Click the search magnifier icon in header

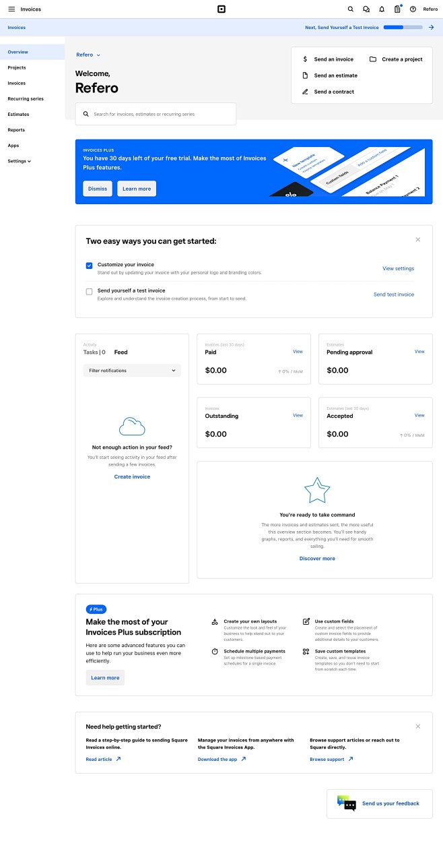[x=350, y=9]
